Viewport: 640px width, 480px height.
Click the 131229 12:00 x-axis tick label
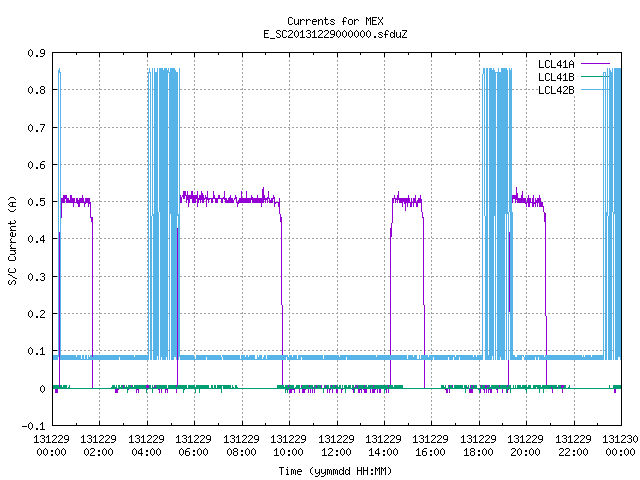point(336,446)
